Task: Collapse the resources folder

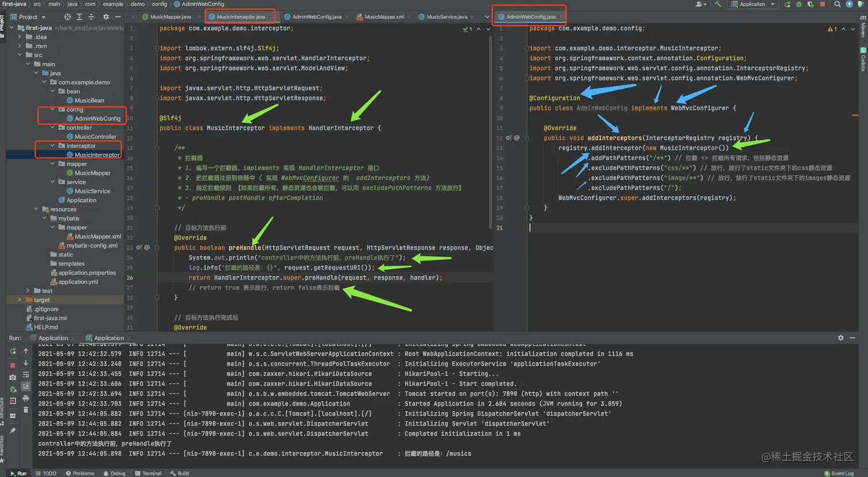Action: (36, 209)
